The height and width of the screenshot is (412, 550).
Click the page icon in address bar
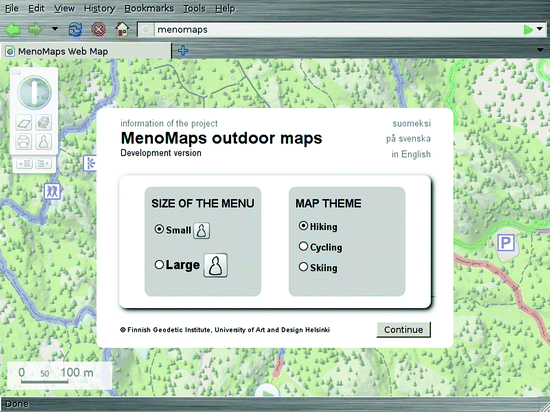(x=146, y=30)
